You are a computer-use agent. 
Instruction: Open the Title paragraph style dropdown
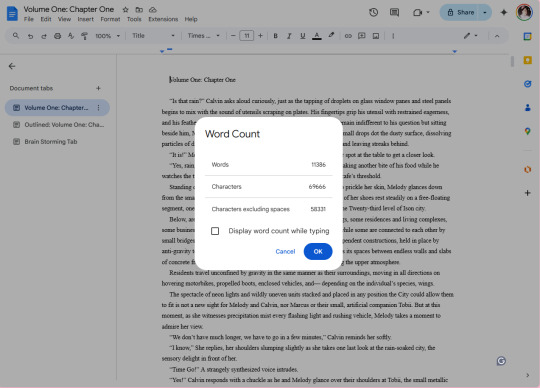(x=153, y=36)
